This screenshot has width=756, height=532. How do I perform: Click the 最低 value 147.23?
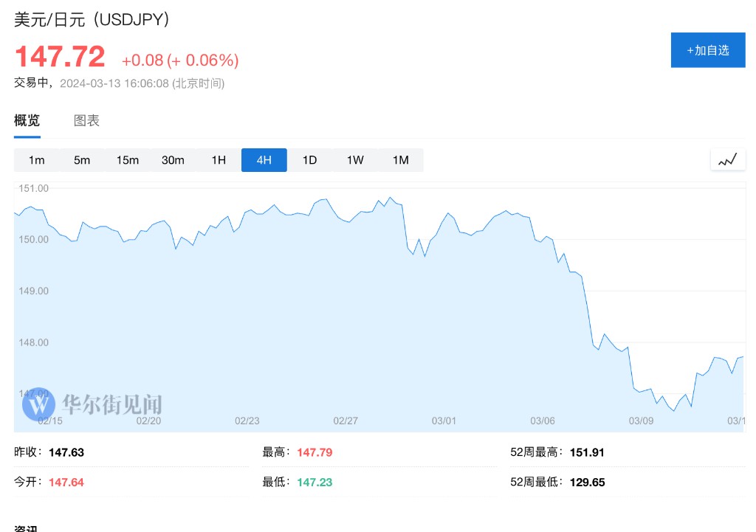[x=315, y=482]
